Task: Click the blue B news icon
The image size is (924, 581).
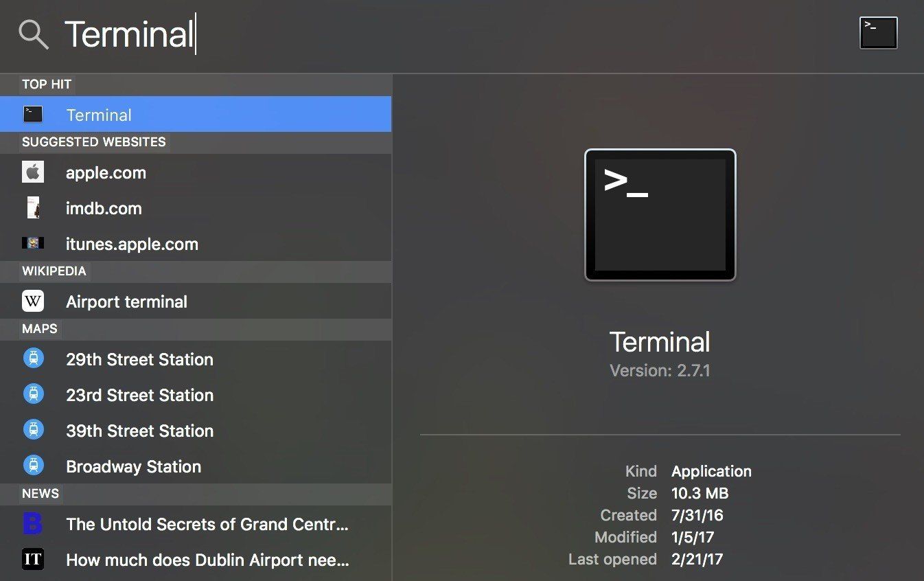Action: [x=33, y=524]
